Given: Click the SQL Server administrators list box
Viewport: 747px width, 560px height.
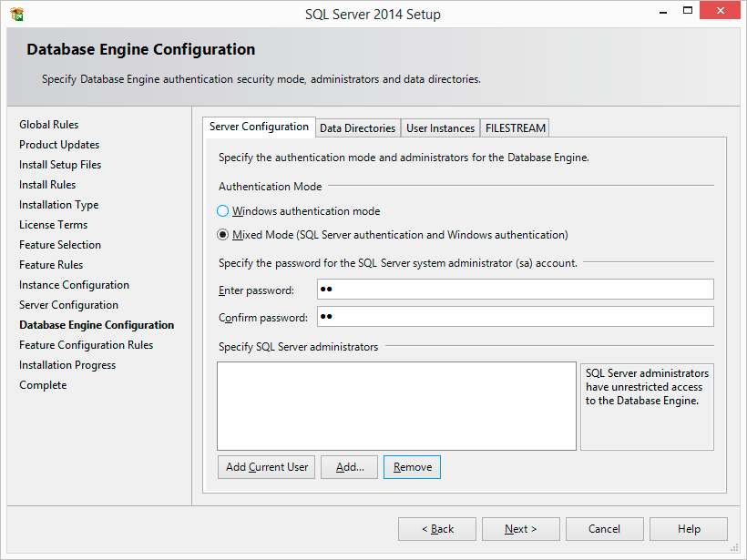Looking at the screenshot, I should click(x=396, y=406).
